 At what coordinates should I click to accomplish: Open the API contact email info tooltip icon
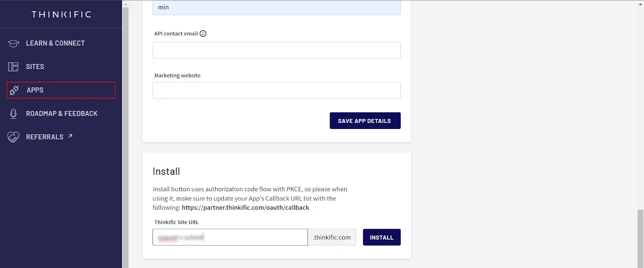click(x=203, y=33)
